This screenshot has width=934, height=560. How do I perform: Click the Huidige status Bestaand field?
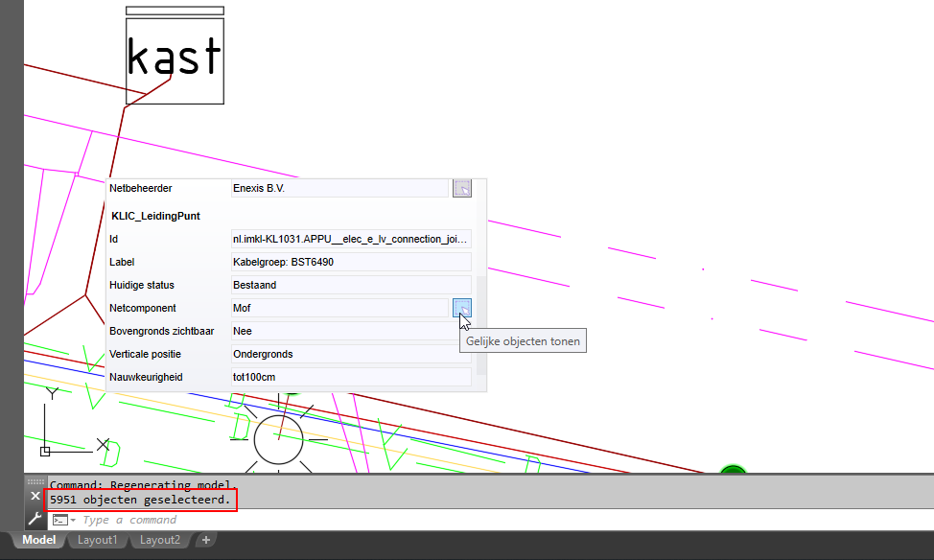(x=351, y=285)
